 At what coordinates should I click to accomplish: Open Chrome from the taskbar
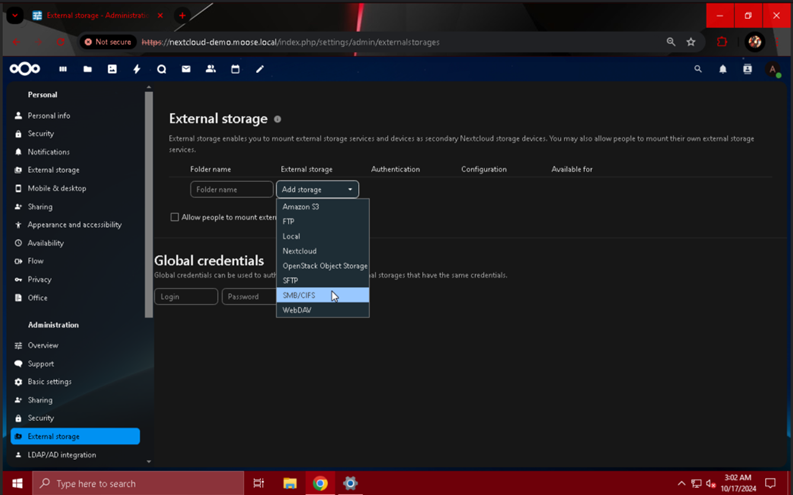point(320,483)
